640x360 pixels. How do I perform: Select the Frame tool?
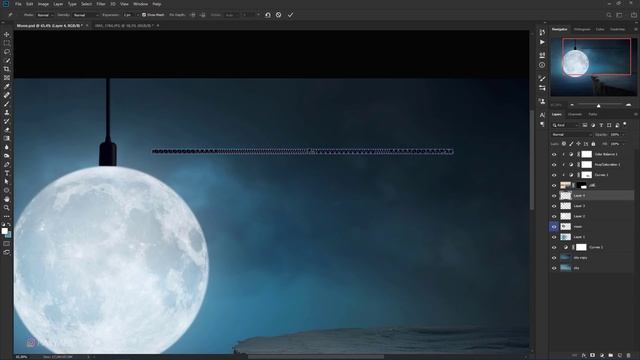pos(7,78)
